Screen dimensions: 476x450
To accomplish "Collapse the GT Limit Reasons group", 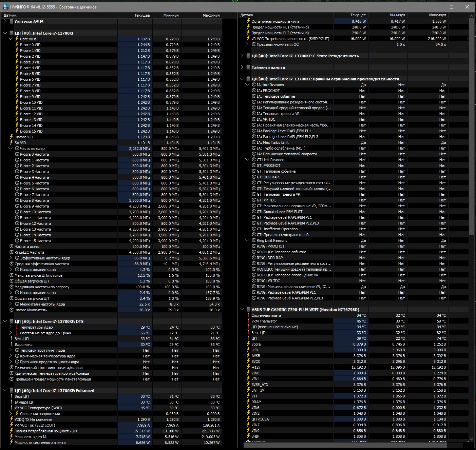I will [247, 160].
